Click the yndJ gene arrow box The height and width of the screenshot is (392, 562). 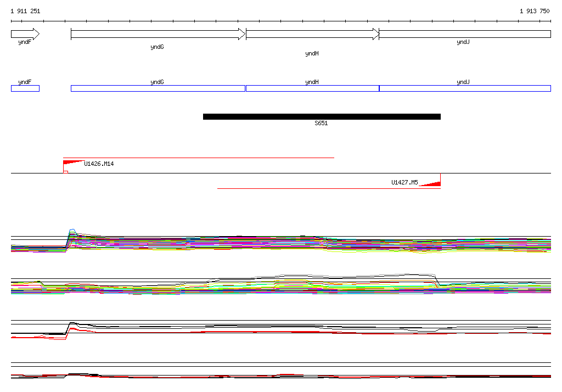coord(465,34)
